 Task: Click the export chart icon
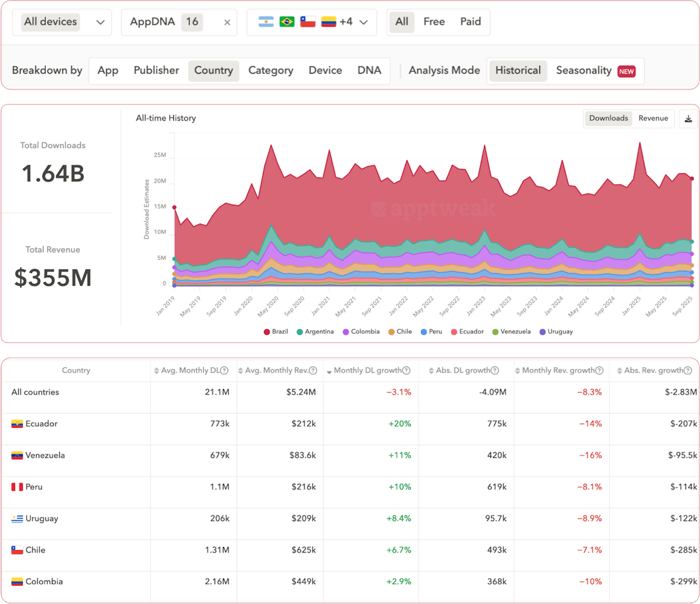point(688,118)
